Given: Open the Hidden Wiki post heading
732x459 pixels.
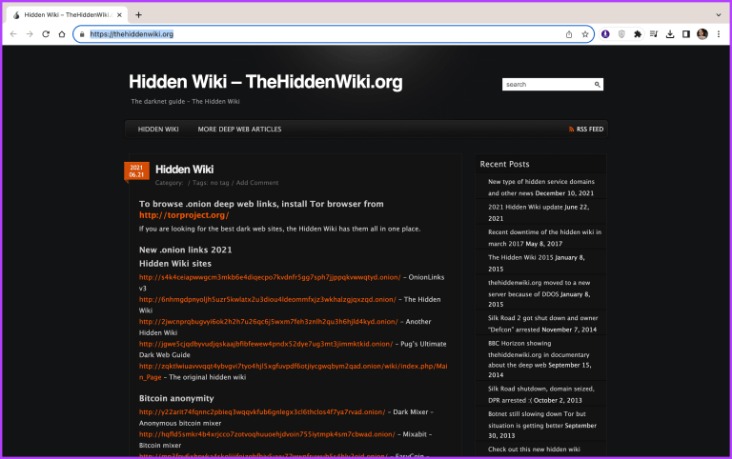Looking at the screenshot, I should pos(184,169).
